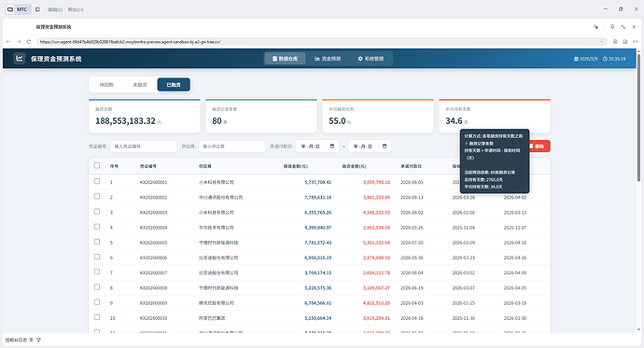This screenshot has width=644, height=348.
Task: Check the row for KX202600008
Action: click(x=97, y=286)
